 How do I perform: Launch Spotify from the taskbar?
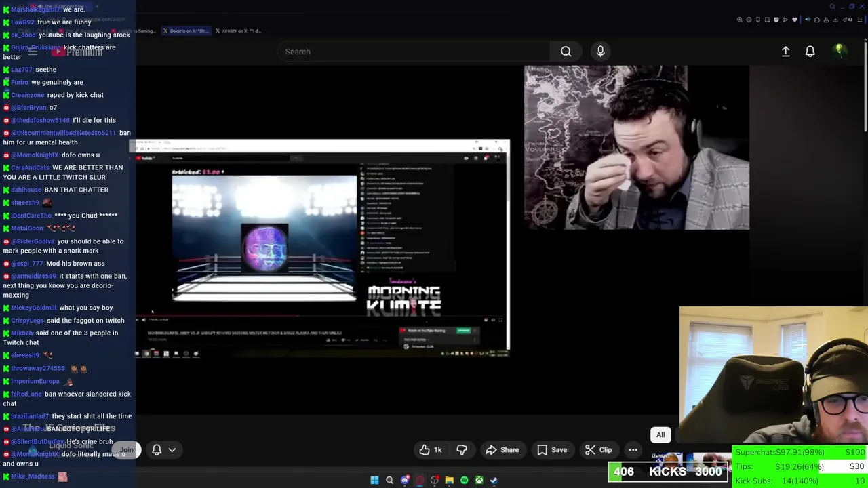tap(464, 480)
